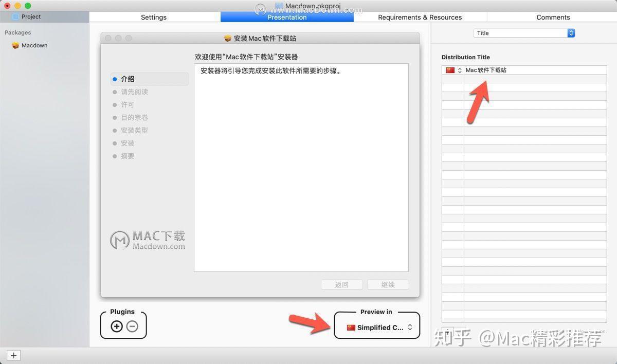Viewport: 617px width, 364px height.
Task: Click the Project icon at top of sidebar
Action: [x=30, y=16]
